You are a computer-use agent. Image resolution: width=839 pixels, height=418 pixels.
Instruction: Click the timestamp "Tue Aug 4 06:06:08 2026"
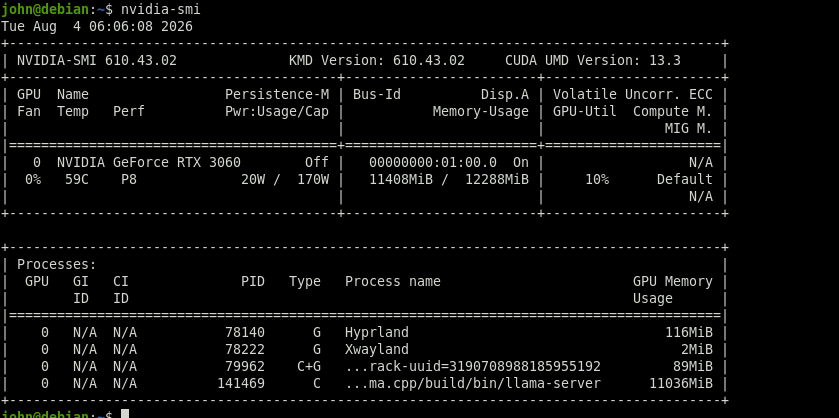click(97, 26)
